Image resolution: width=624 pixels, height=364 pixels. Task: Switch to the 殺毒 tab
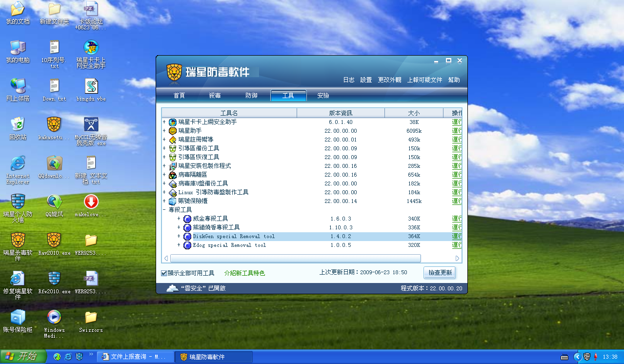coord(215,96)
